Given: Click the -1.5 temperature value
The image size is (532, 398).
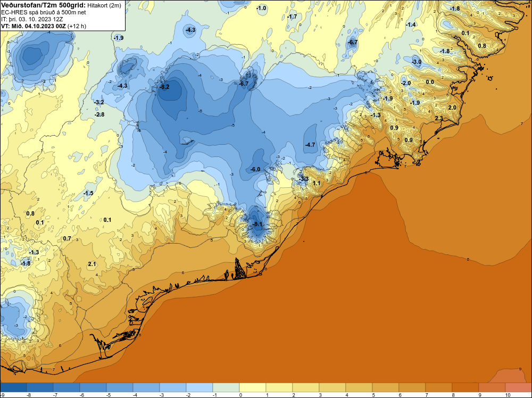Looking at the screenshot, I should coord(88,193).
